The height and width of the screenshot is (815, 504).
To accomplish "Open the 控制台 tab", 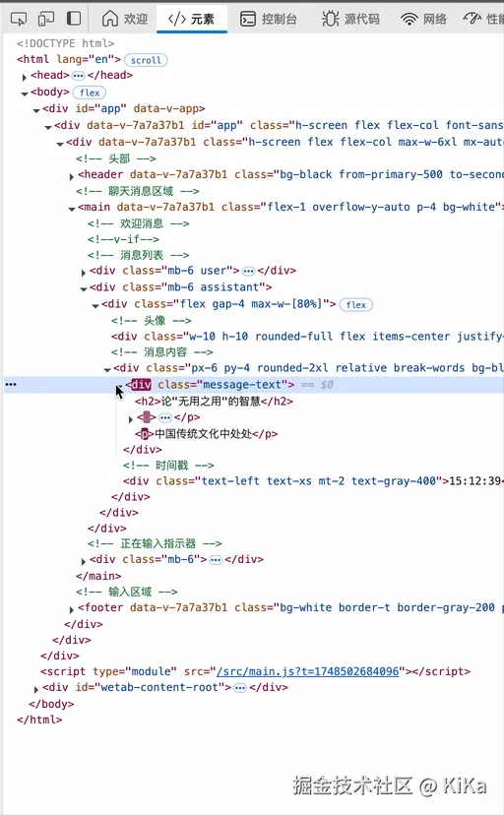I will pos(268,20).
